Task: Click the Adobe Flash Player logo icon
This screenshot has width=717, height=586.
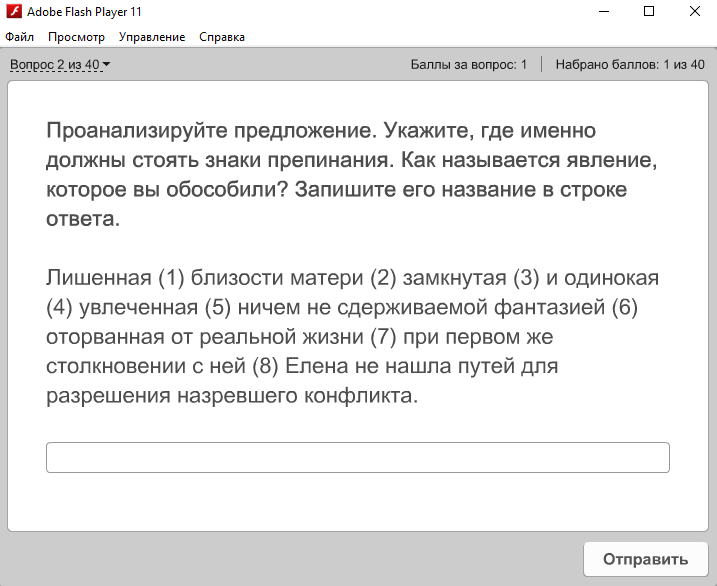Action: tap(14, 11)
